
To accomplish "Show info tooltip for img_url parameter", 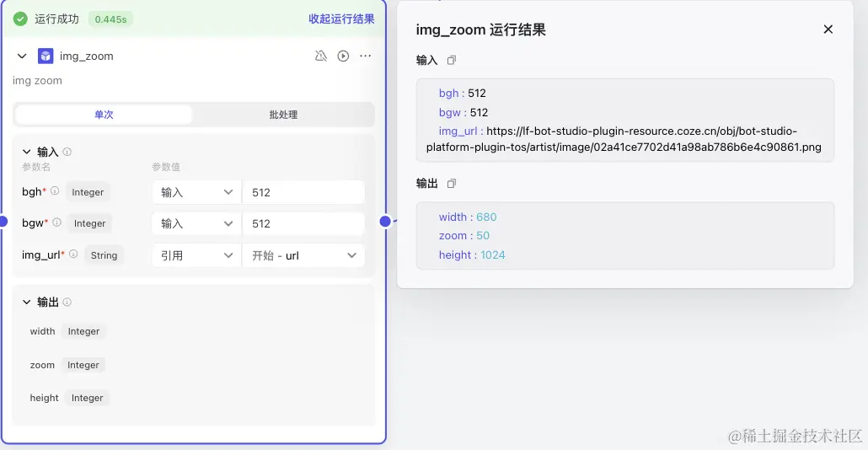I will [73, 254].
